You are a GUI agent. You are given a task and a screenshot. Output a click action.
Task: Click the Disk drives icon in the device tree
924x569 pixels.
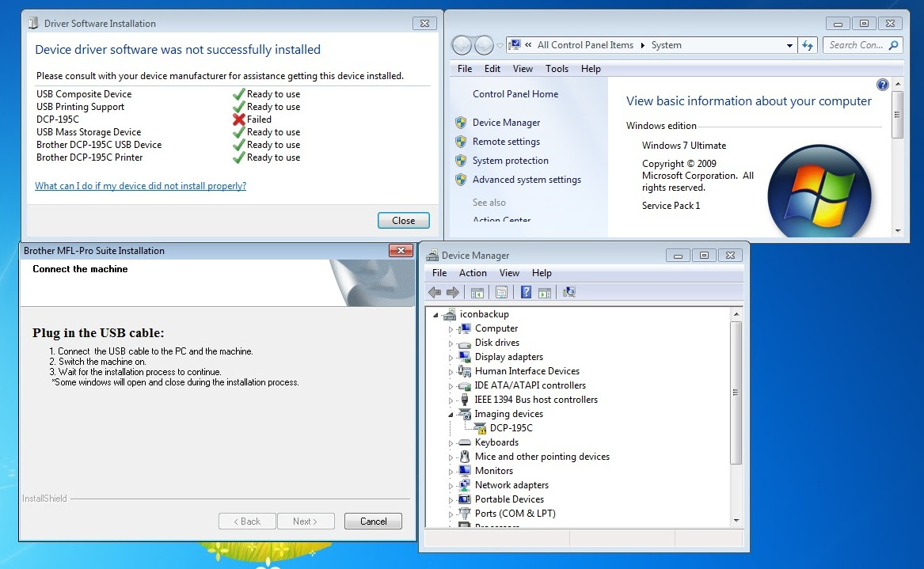tap(464, 343)
